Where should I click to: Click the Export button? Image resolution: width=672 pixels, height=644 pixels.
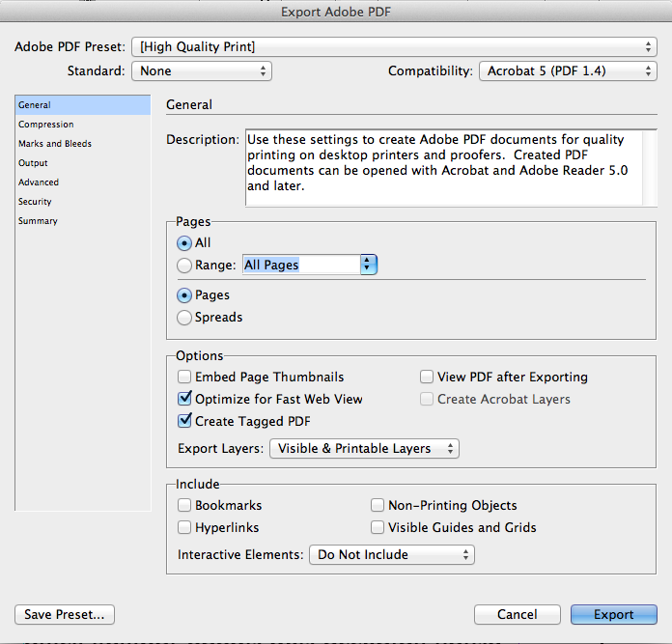[613, 614]
